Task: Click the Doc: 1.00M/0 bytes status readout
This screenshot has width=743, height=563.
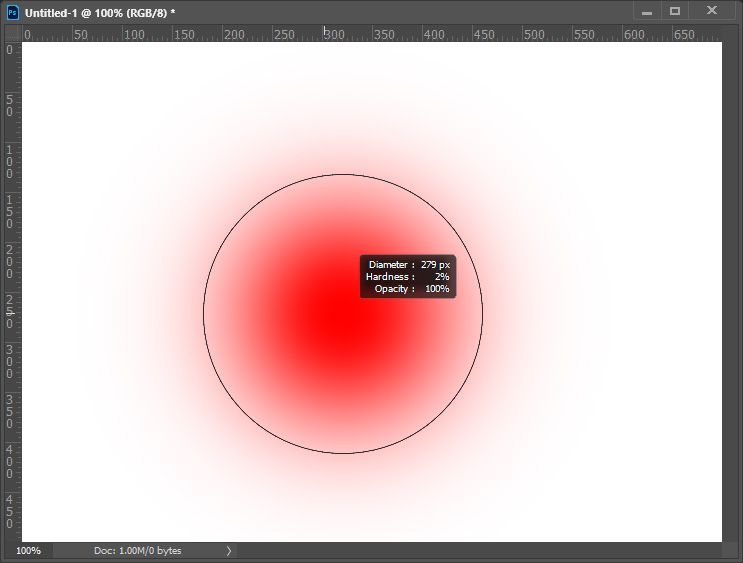Action: [x=137, y=551]
